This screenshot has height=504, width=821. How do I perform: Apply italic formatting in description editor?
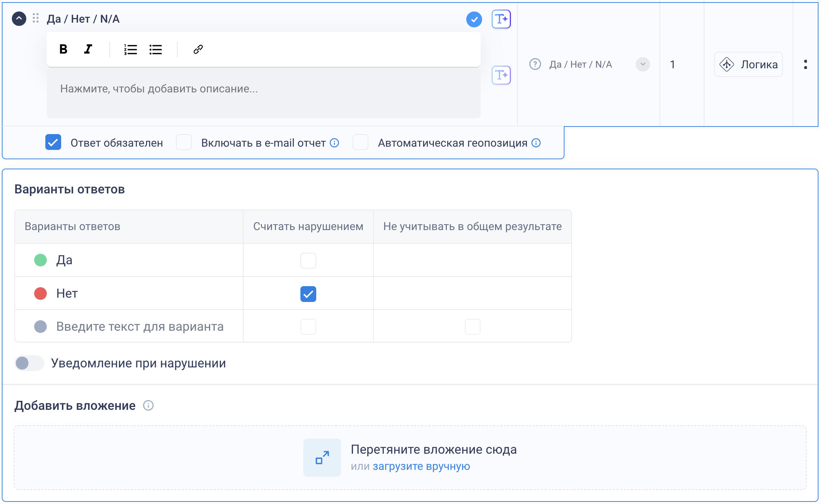pyautogui.click(x=88, y=49)
